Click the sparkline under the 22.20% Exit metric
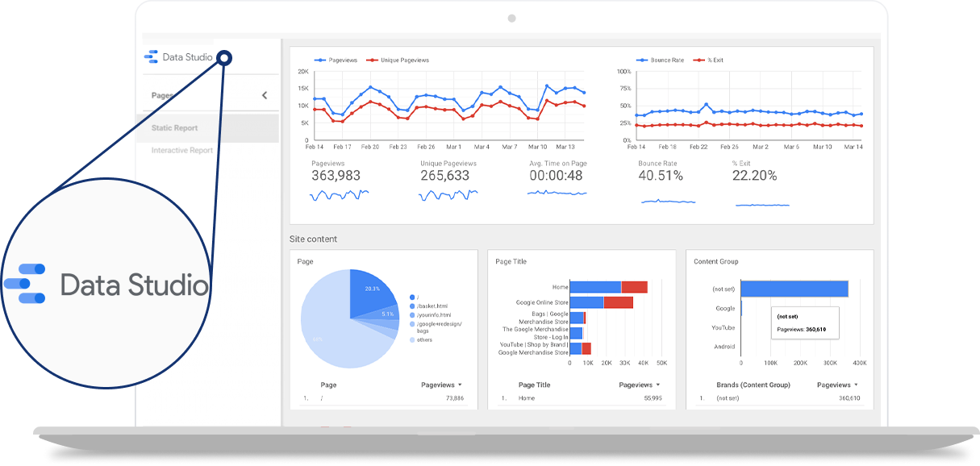 [762, 205]
